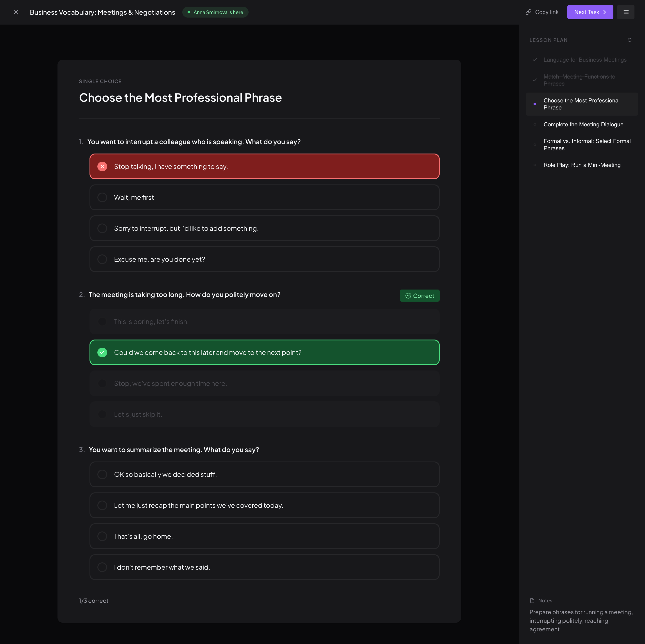Viewport: 645px width, 644px height.
Task: Click question 3 text about summarizing the meeting
Action: tap(174, 450)
